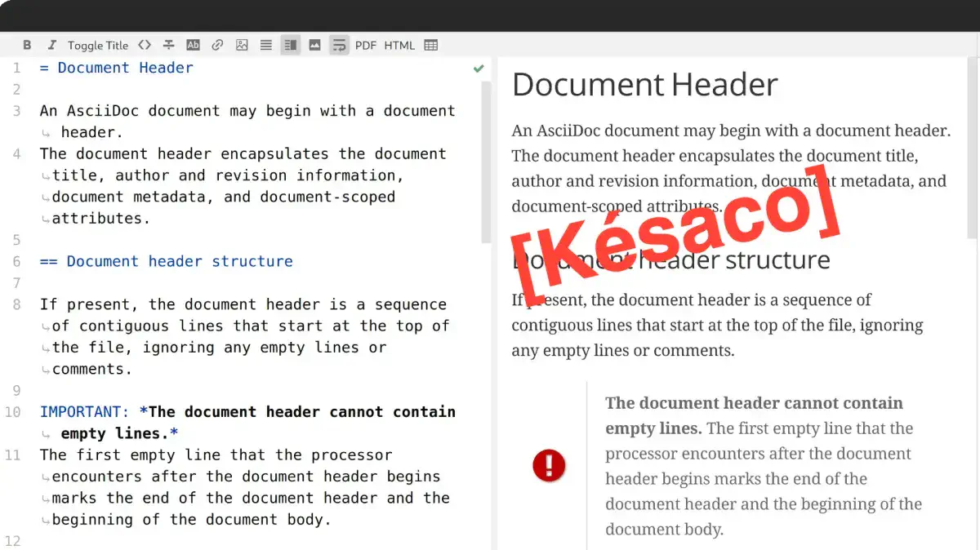Apply bold formatting with the B icon

27,45
